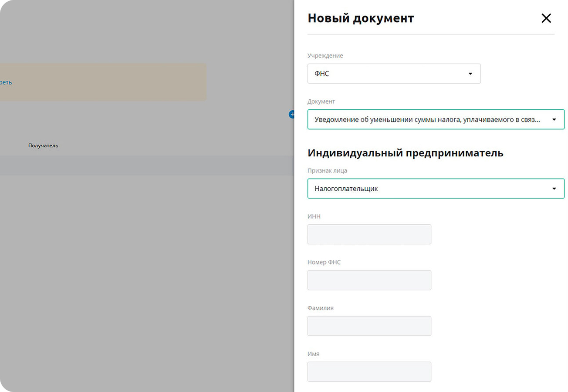Screen dimensions: 568x392
Task: Click the Новый документ title
Action: click(x=361, y=18)
